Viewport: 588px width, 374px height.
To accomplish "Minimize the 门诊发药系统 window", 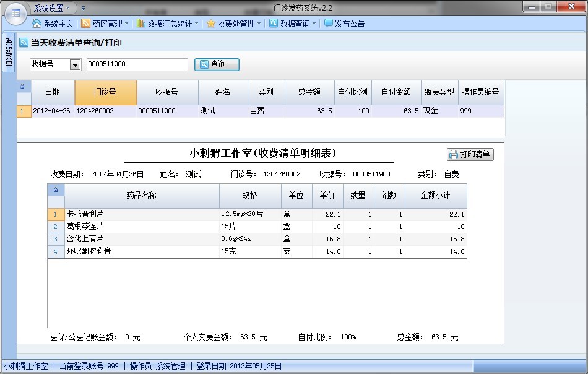I will pos(531,6).
